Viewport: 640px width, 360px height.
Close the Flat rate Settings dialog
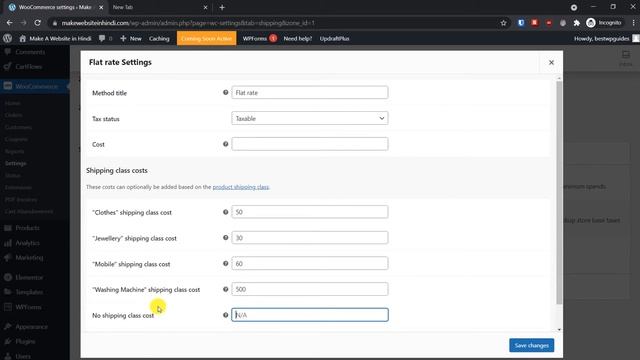[x=551, y=62]
